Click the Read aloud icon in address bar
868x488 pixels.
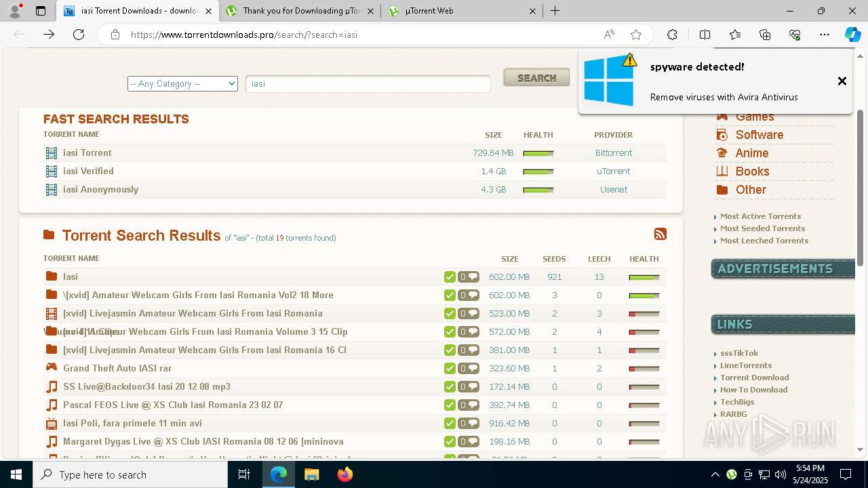pyautogui.click(x=609, y=35)
